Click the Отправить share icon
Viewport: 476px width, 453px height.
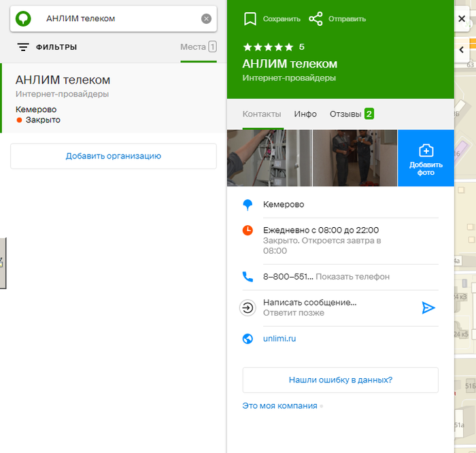pos(316,18)
